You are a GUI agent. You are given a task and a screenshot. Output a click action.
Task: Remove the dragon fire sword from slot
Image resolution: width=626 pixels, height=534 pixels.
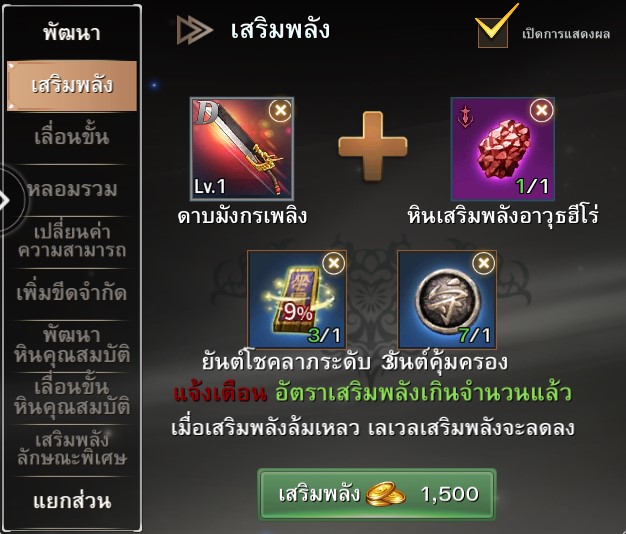pos(280,110)
